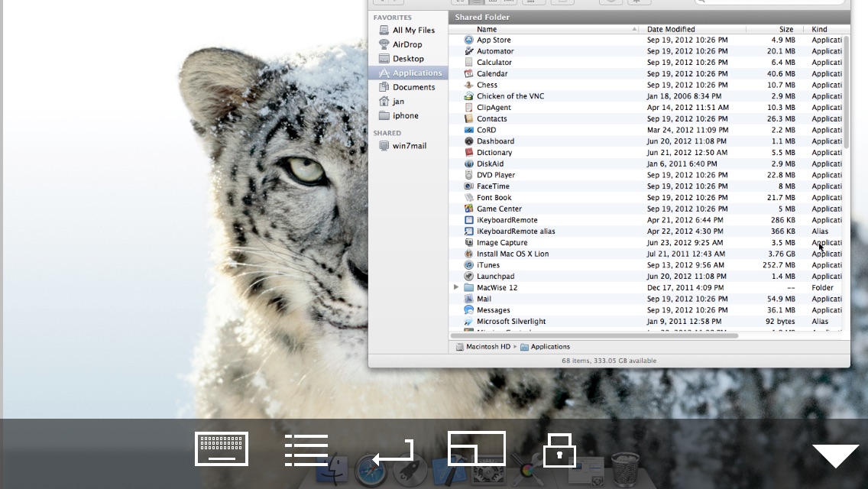
Task: Click the Launchpad icon in the file list
Action: (x=469, y=277)
